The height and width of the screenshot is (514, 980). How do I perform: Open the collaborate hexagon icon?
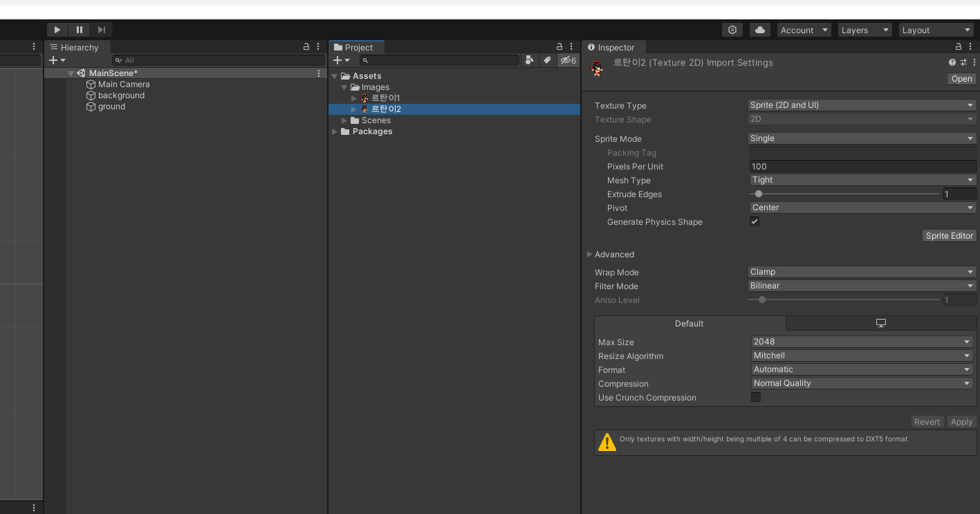tap(732, 30)
